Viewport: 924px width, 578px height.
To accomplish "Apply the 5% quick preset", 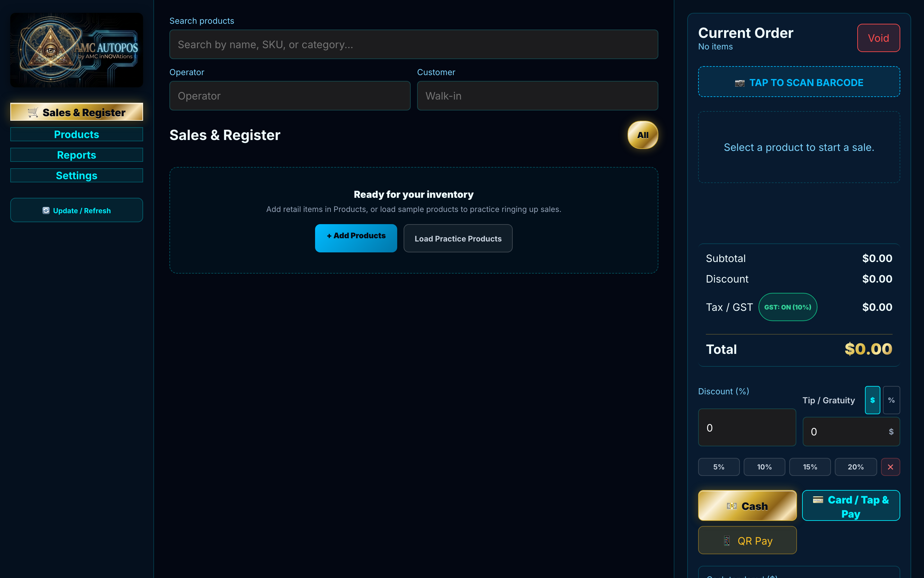I will pyautogui.click(x=719, y=467).
